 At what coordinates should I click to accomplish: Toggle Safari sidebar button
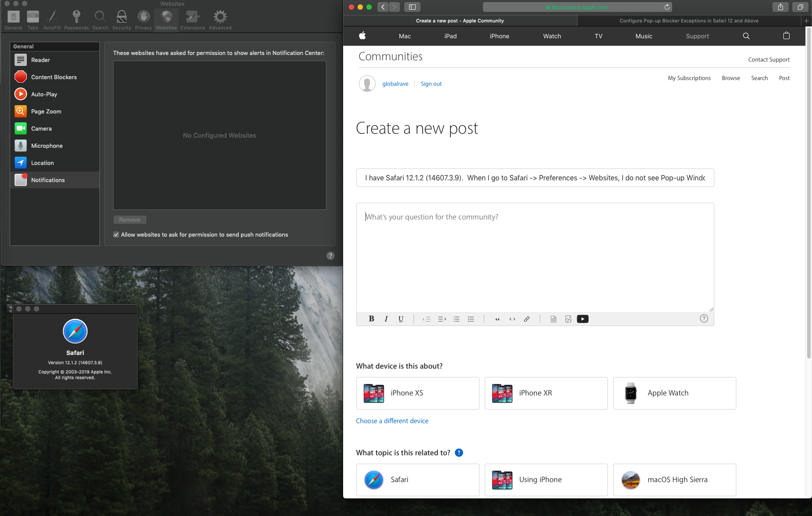pyautogui.click(x=412, y=7)
